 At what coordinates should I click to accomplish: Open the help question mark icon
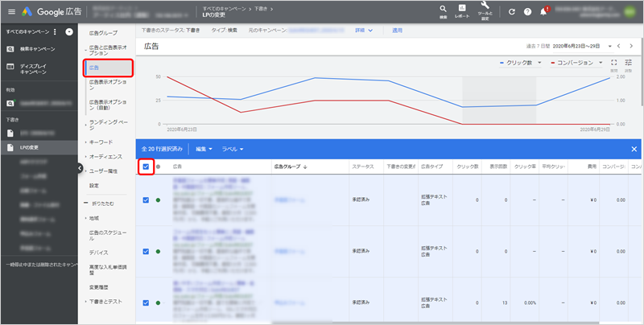pyautogui.click(x=527, y=12)
